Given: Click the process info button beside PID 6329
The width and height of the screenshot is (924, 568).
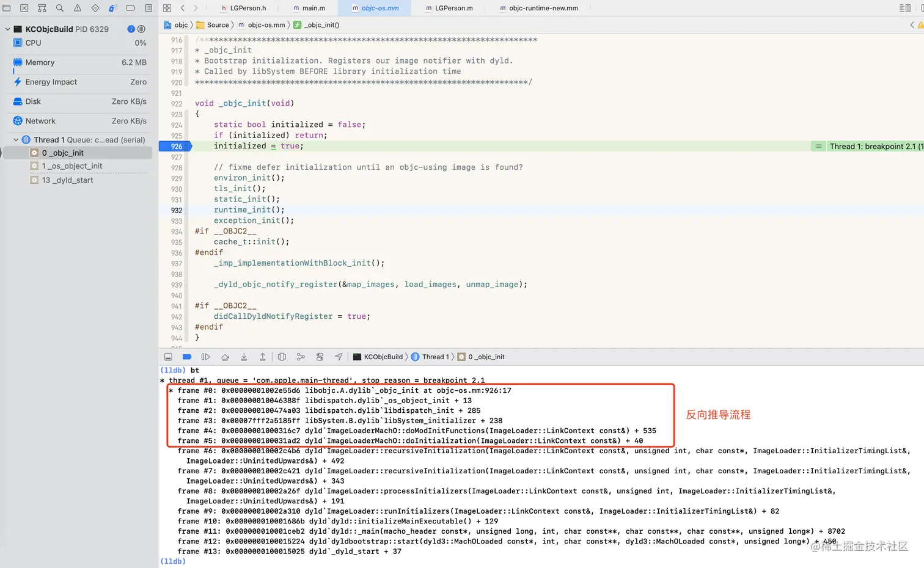Looking at the screenshot, I should (131, 29).
